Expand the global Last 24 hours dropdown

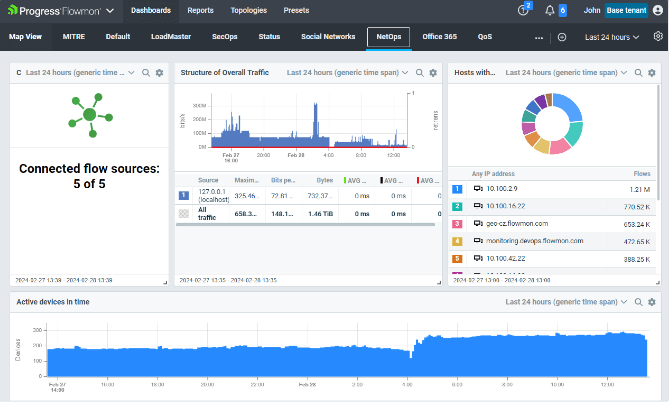click(x=612, y=37)
